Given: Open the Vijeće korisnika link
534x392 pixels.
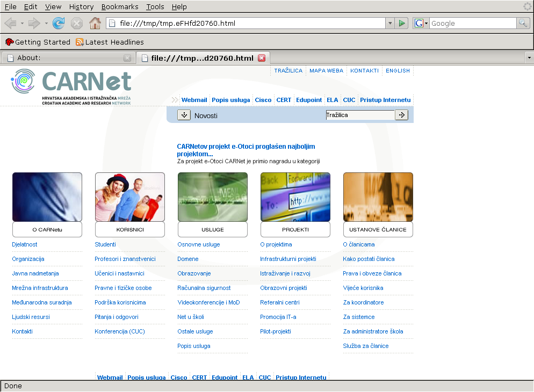Looking at the screenshot, I should (363, 288).
